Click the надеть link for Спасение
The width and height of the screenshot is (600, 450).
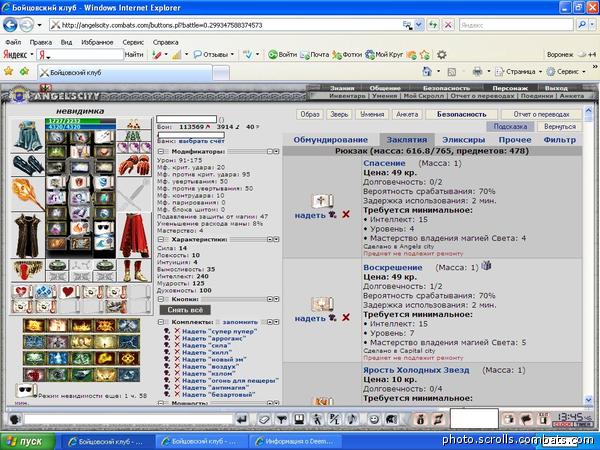tap(310, 215)
